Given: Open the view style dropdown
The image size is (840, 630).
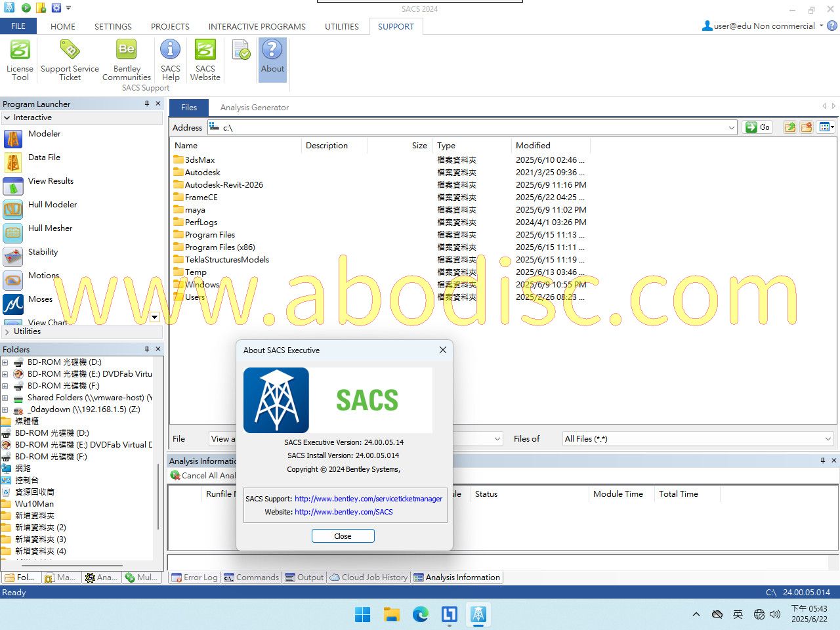Looking at the screenshot, I should coord(827,127).
